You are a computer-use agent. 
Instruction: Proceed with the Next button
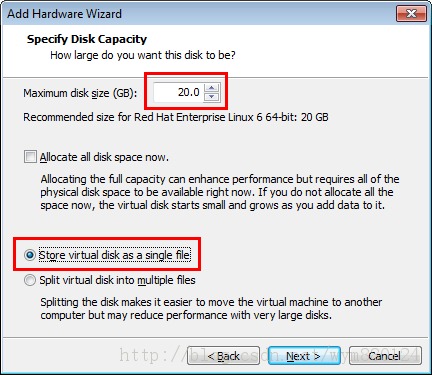tap(304, 356)
